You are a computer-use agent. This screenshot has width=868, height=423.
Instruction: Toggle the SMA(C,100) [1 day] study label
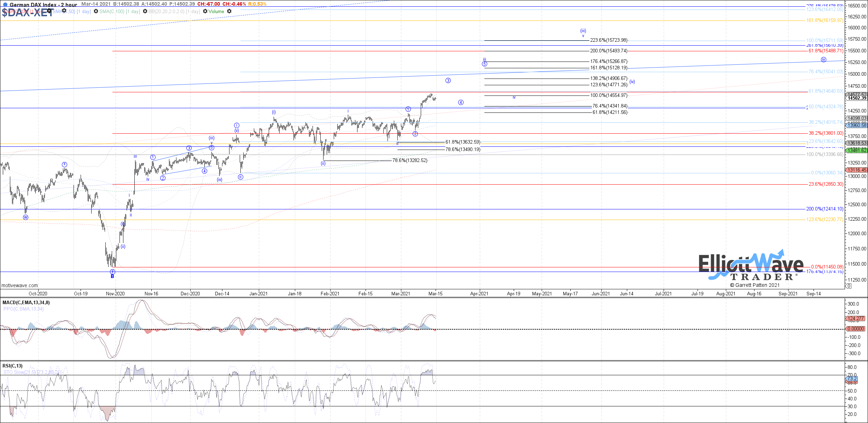pyautogui.click(x=119, y=12)
